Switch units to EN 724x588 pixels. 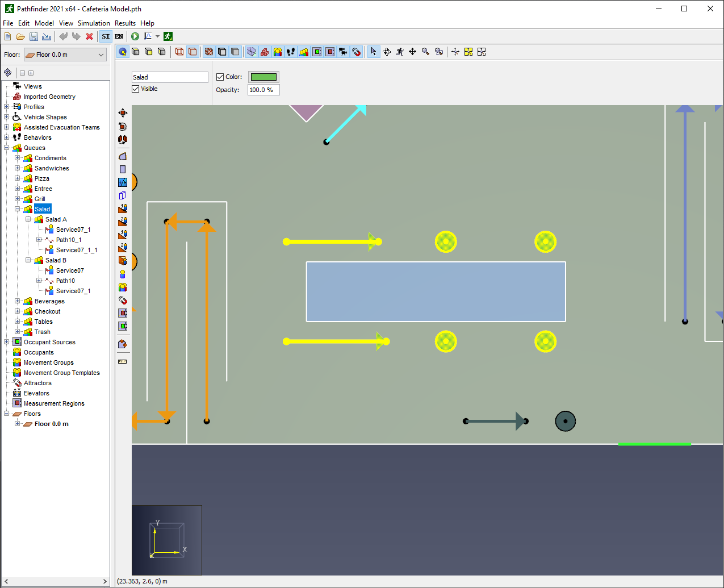click(119, 36)
